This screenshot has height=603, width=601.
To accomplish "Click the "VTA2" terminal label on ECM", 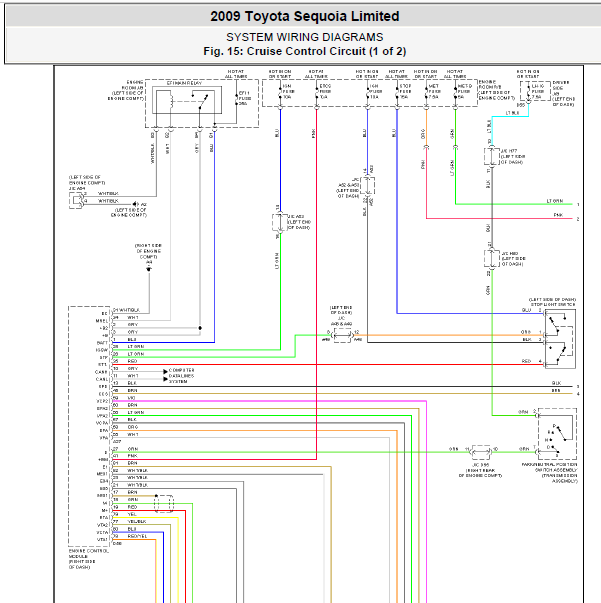I will click(x=102, y=525).
